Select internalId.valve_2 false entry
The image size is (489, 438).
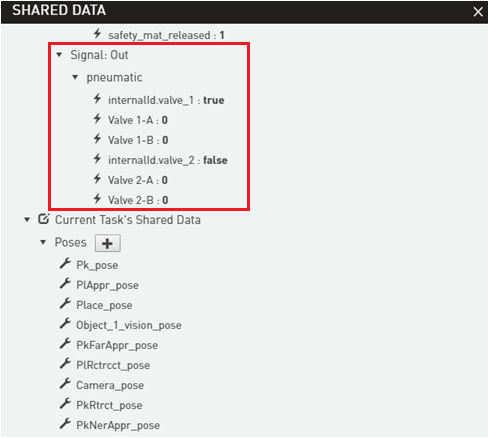point(168,160)
